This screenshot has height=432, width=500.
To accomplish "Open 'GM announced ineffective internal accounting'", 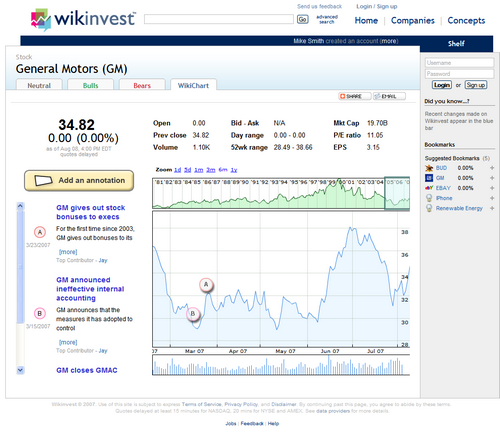I will 90,289.
